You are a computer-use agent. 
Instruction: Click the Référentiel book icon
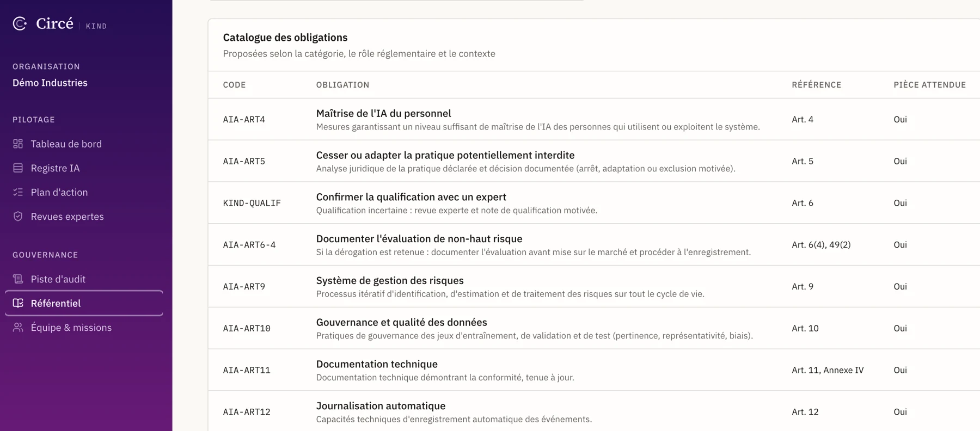pyautogui.click(x=18, y=303)
